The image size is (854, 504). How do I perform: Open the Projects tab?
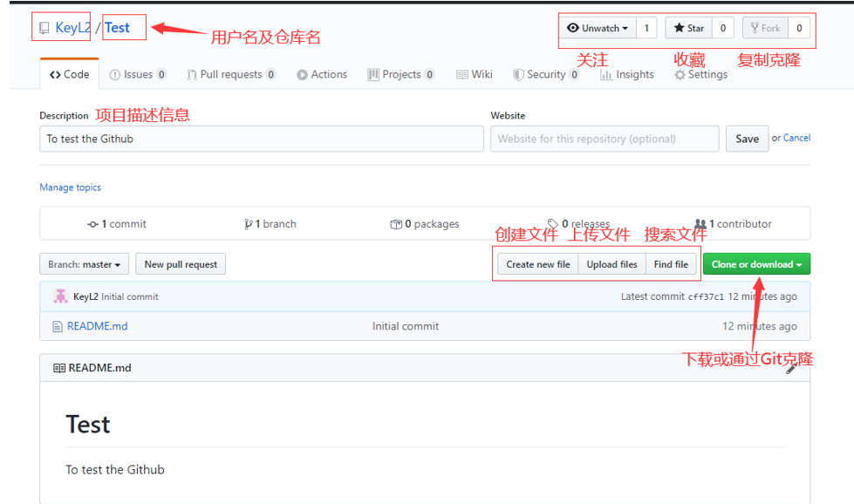point(401,75)
